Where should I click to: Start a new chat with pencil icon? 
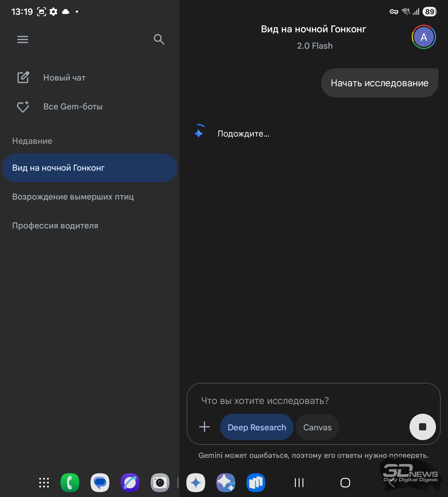(x=23, y=78)
